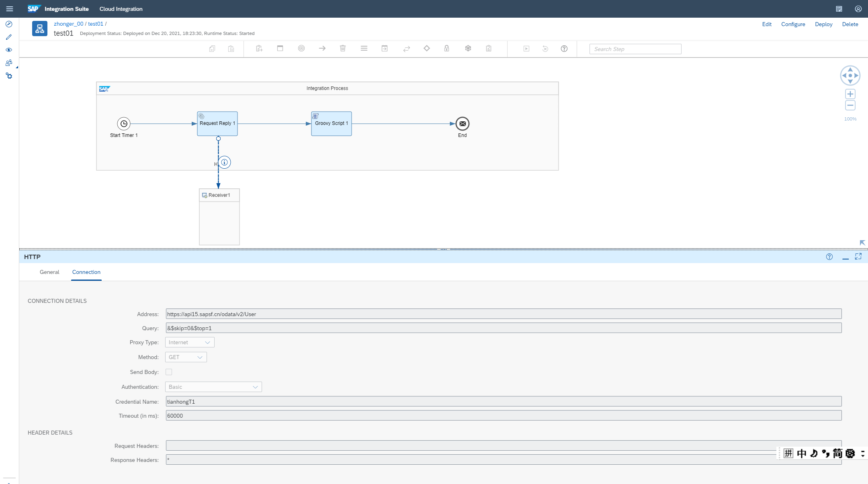Click the Paste icon in the palette toolbar

tap(231, 49)
